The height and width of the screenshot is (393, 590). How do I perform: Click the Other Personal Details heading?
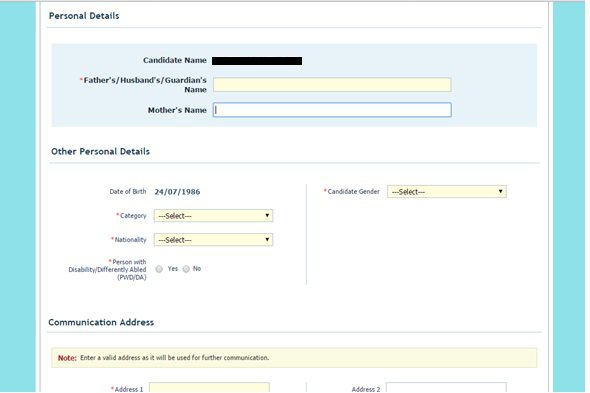(x=100, y=151)
